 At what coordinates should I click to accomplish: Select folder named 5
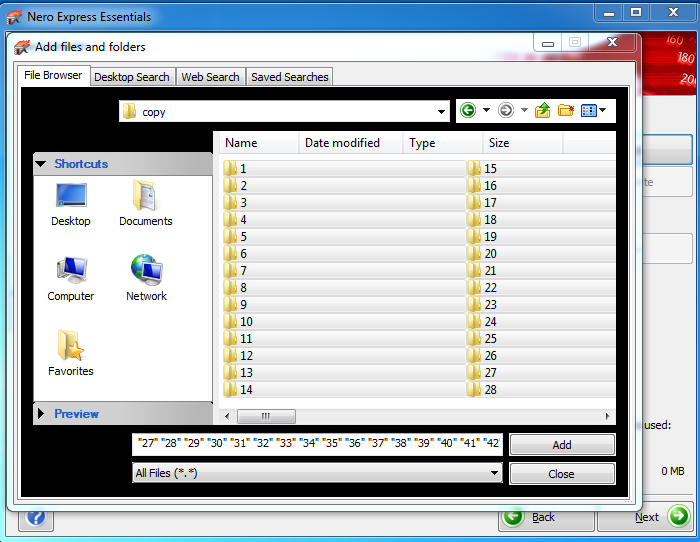[344, 236]
